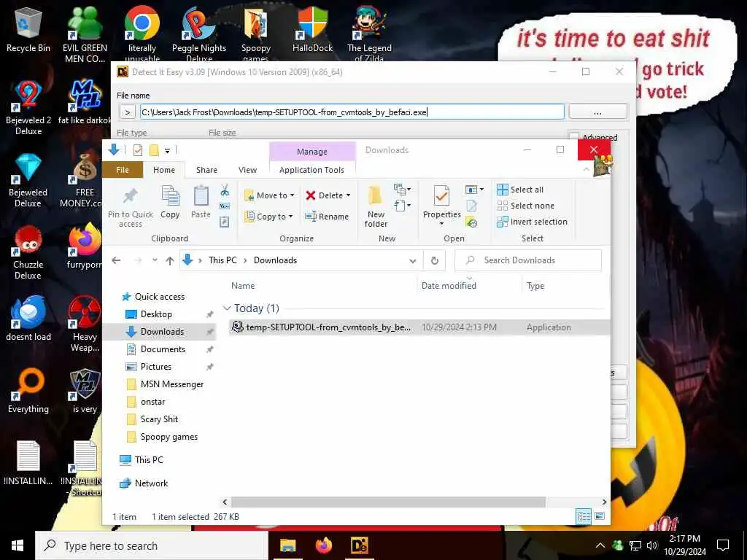Image resolution: width=747 pixels, height=560 pixels.
Task: Pin the selection to Quick access
Action: coord(131,207)
